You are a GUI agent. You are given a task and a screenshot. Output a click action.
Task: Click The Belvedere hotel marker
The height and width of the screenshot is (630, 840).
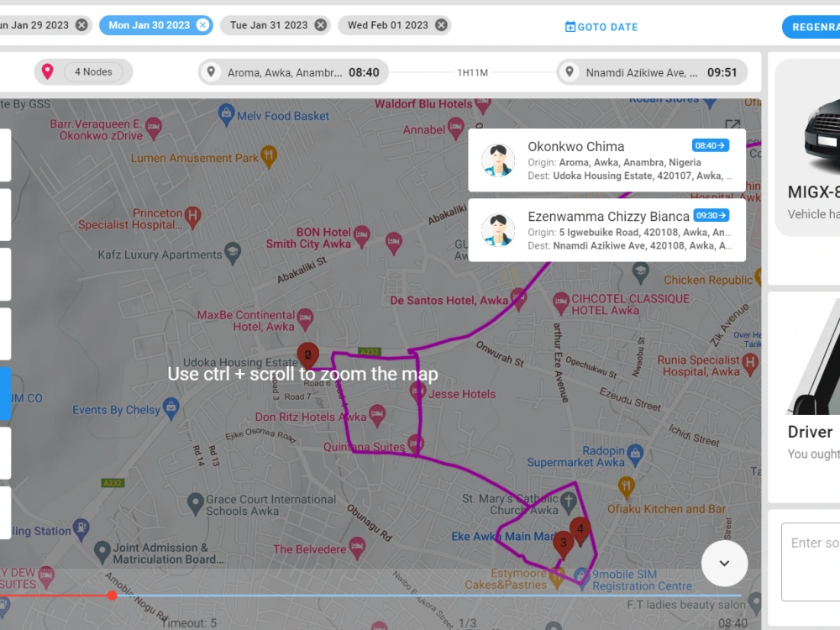tap(357, 549)
